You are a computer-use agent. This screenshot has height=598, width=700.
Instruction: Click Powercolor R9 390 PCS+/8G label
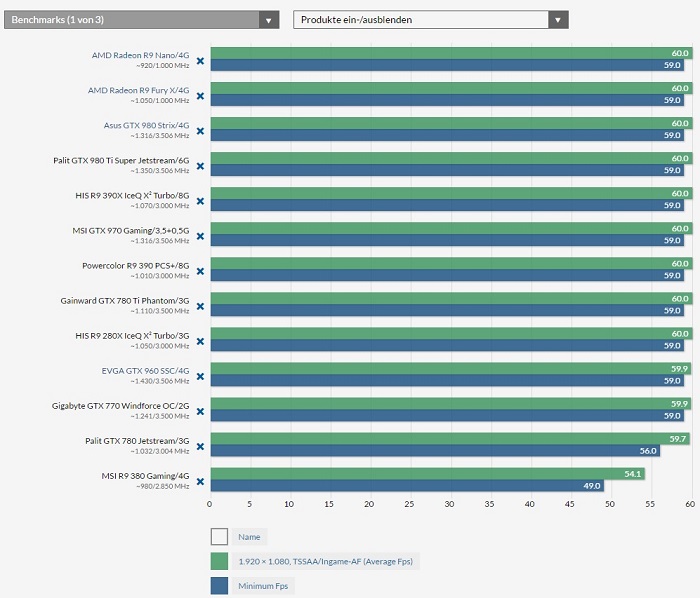click(136, 266)
